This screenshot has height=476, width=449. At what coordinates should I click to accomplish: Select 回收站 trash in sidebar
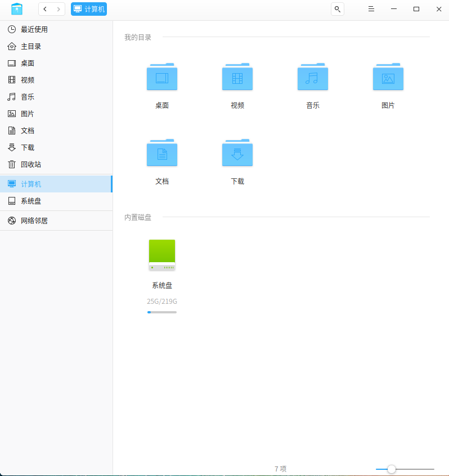[x=56, y=164]
